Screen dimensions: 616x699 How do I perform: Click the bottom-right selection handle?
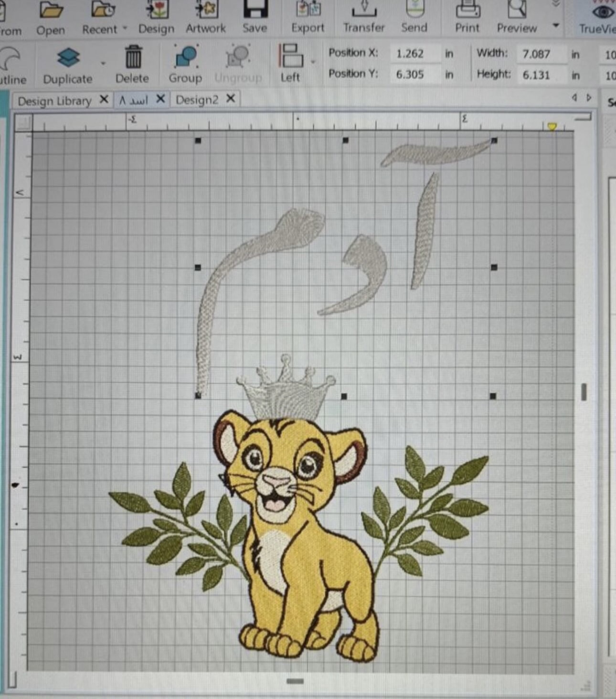click(493, 396)
